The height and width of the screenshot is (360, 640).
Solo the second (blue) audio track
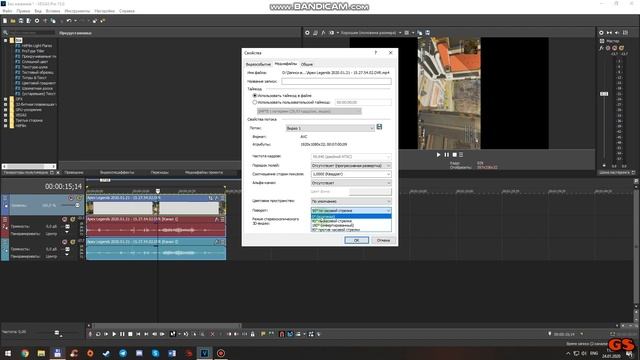point(73,242)
